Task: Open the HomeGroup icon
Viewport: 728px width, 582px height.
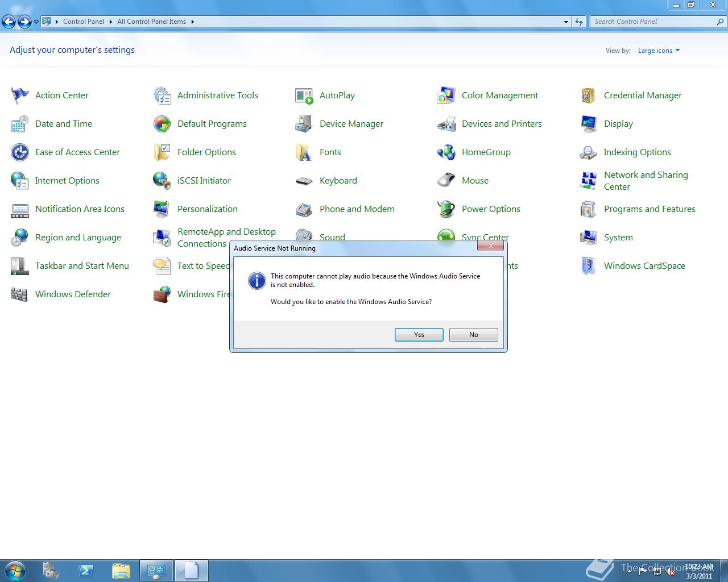Action: coord(446,152)
